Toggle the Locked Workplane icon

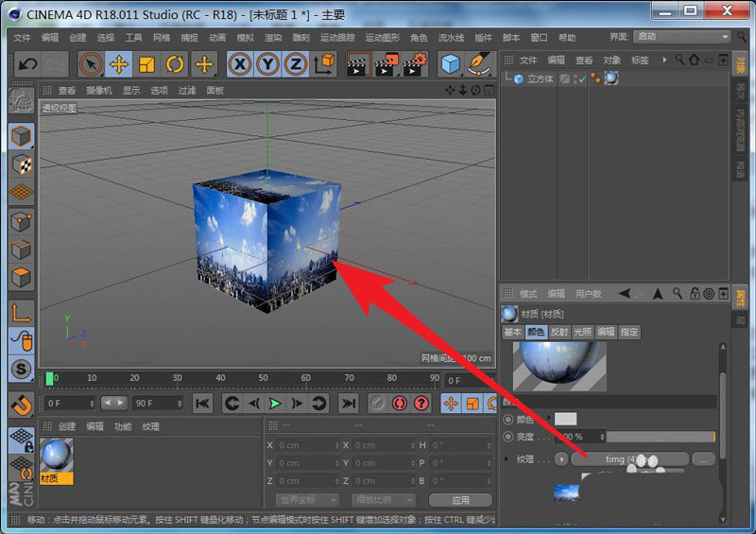[21, 439]
